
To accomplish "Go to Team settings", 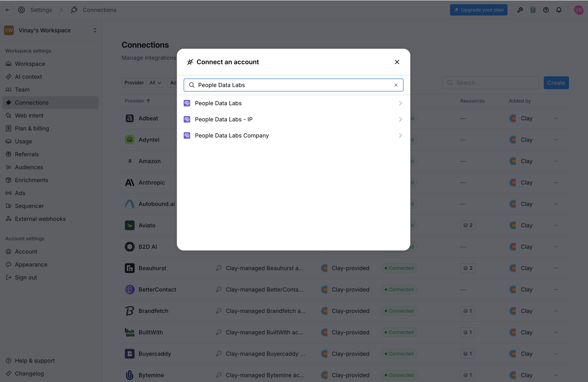I will pos(50,90).
